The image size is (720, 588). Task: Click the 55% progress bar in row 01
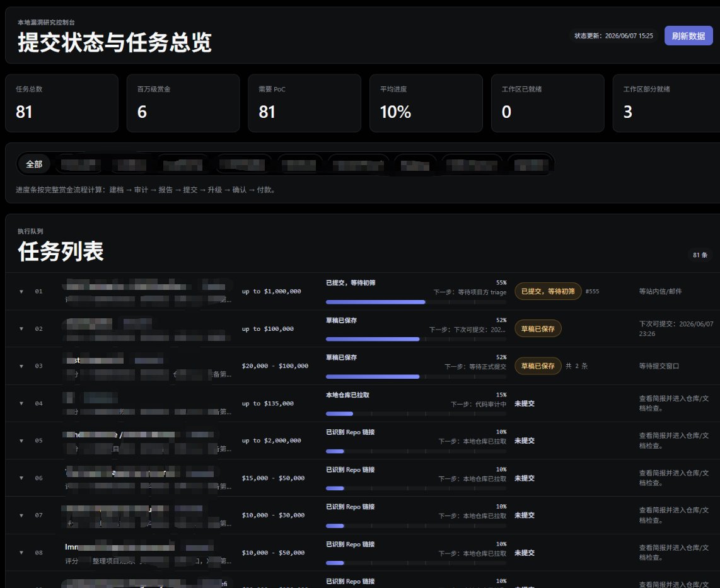(416, 302)
